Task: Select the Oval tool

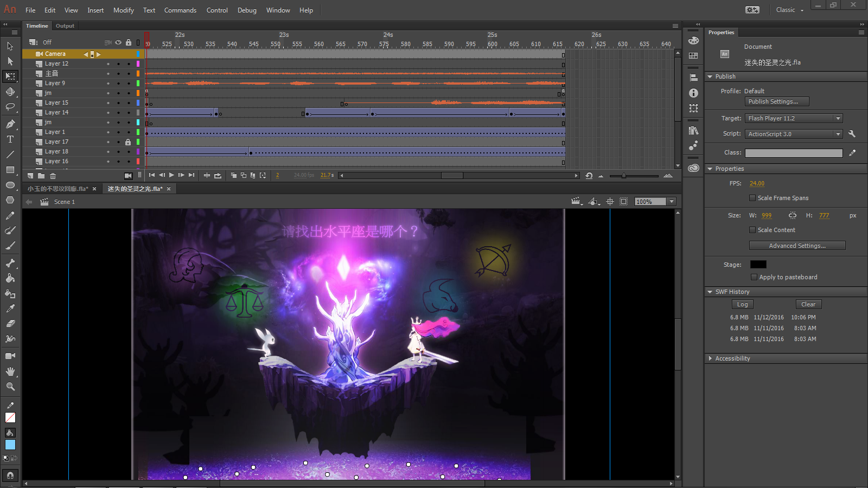Action: point(10,185)
